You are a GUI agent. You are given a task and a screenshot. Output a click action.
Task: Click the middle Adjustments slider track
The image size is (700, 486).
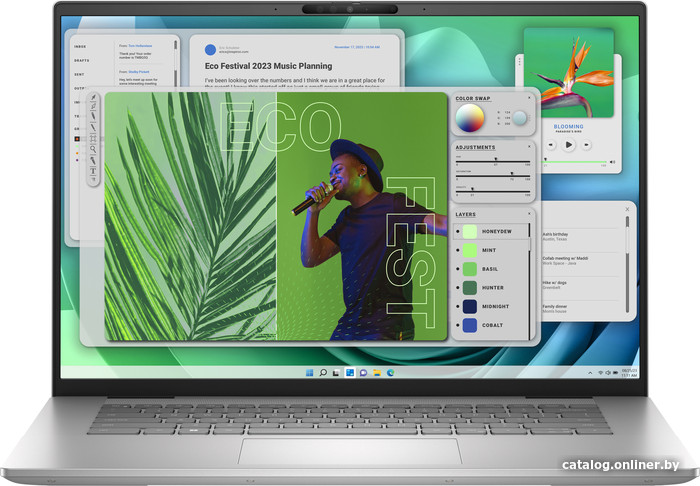click(493, 175)
